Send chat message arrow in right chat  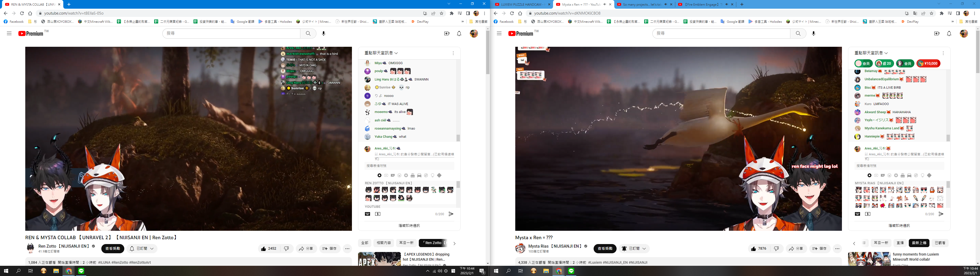(x=941, y=214)
